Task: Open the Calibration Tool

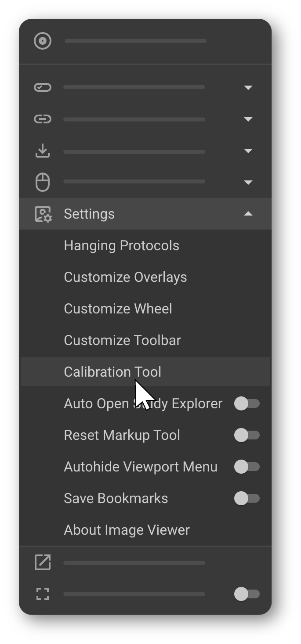Action: coord(112,372)
